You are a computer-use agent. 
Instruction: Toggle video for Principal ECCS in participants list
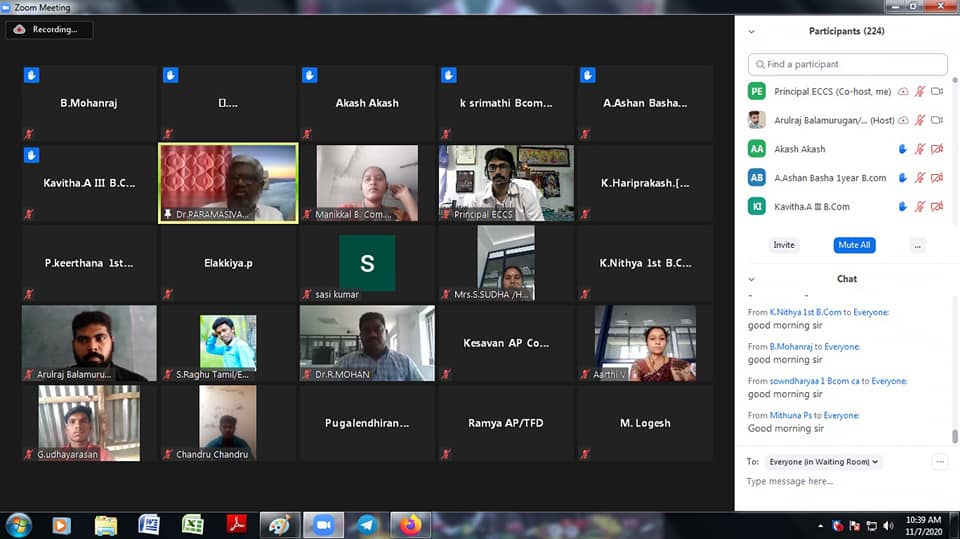[x=937, y=91]
